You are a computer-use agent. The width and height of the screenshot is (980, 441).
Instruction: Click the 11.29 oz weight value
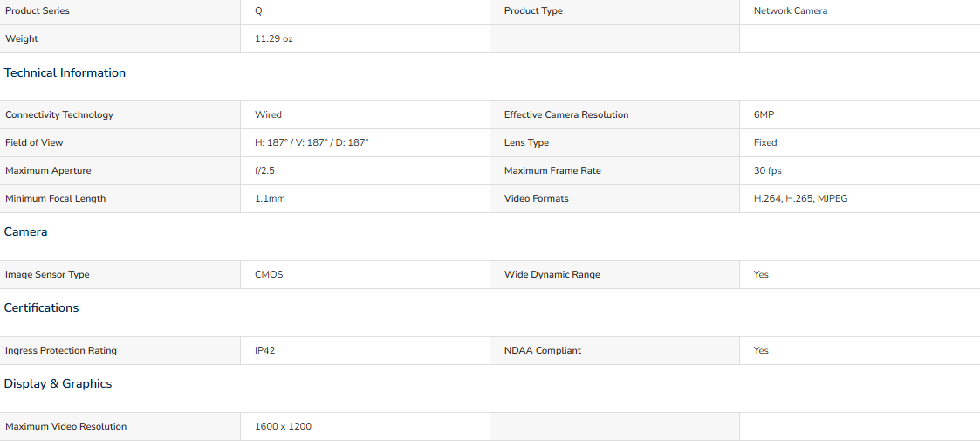tap(274, 38)
